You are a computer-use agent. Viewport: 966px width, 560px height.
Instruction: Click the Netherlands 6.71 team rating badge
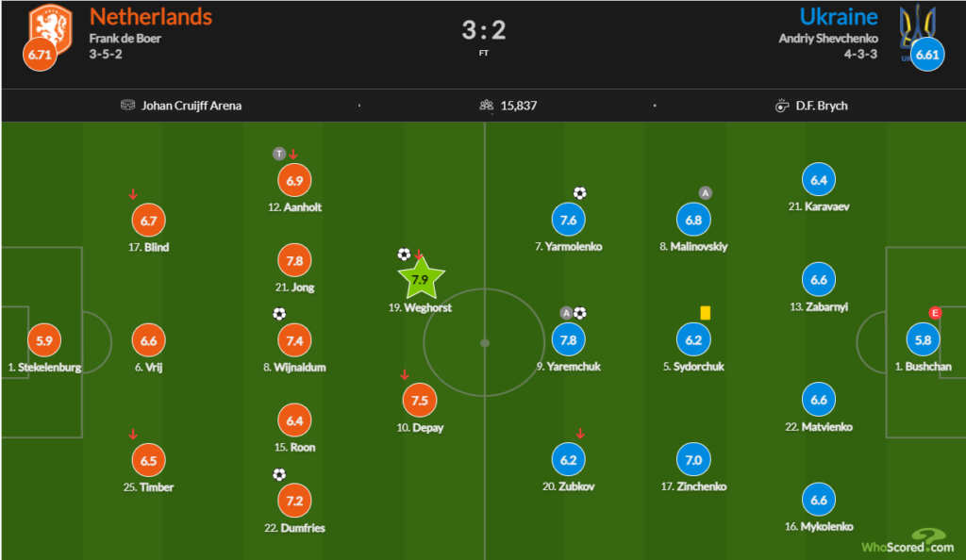40,54
